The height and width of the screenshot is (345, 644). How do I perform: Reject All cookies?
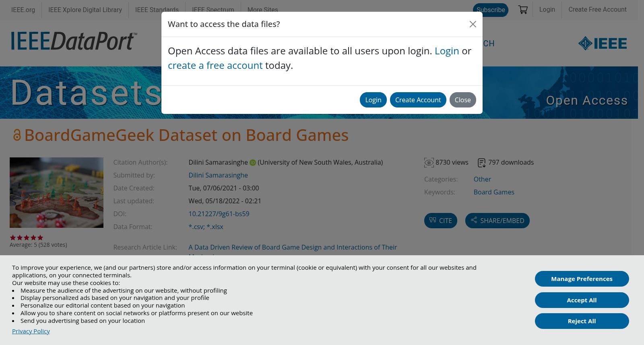[x=582, y=321]
